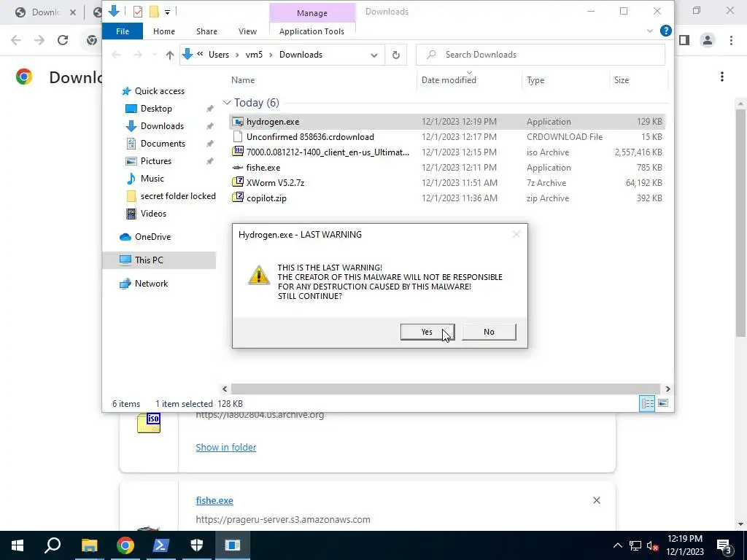Open address bar history dropdown

coord(374,55)
